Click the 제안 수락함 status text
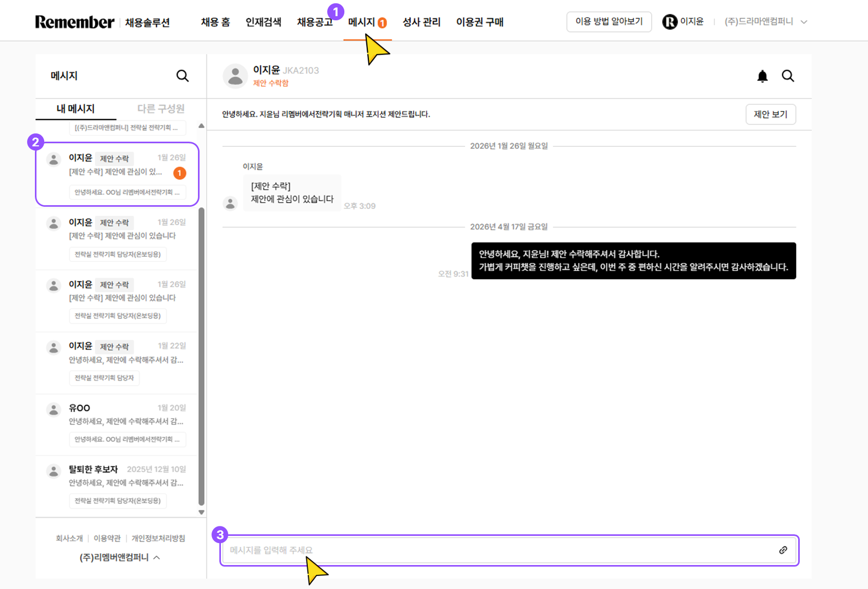 pos(271,83)
